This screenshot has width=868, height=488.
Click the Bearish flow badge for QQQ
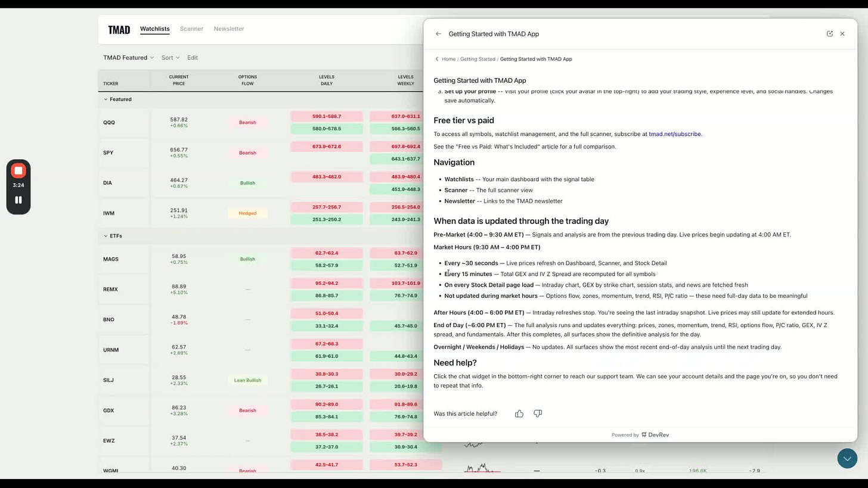point(247,123)
